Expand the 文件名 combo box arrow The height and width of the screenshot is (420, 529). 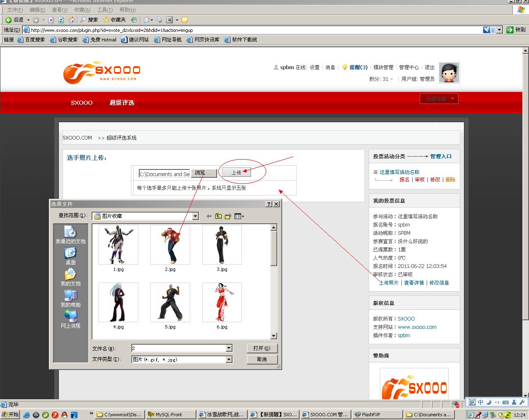click(229, 348)
